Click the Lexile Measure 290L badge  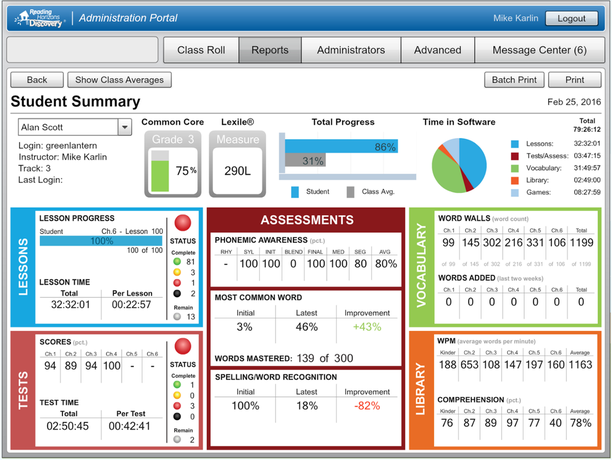coord(237,164)
